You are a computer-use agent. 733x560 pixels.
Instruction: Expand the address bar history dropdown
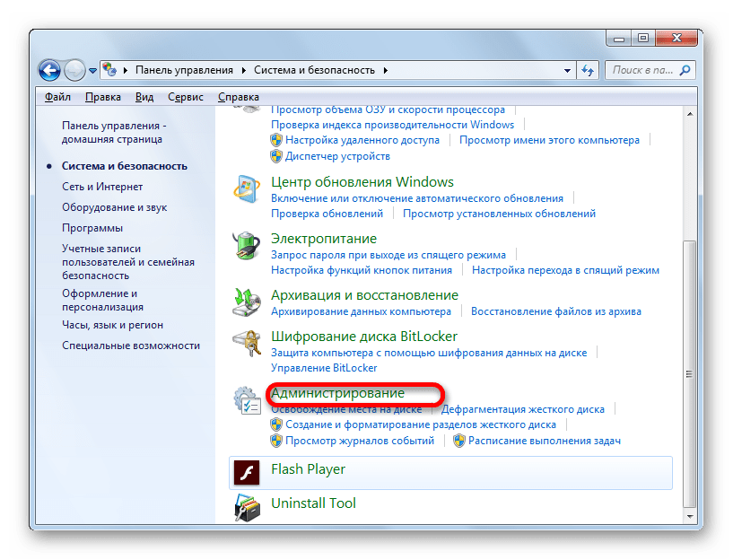[567, 70]
